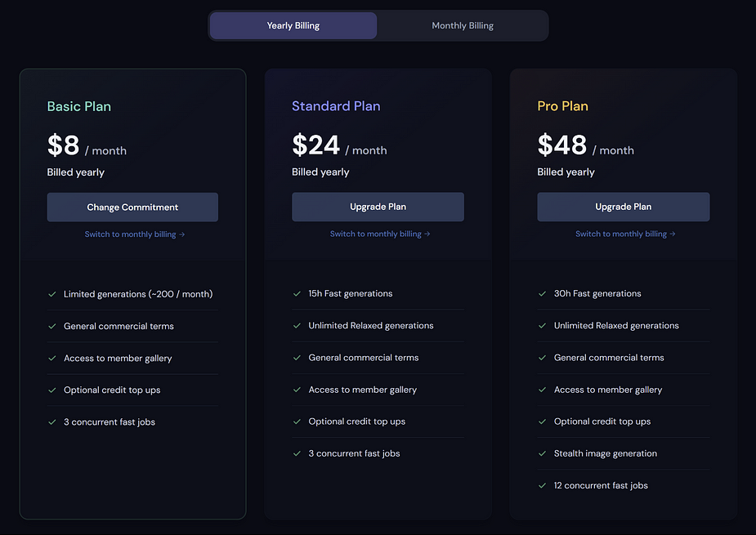The height and width of the screenshot is (535, 756).
Task: Upgrade to the Pro Plan
Action: click(624, 207)
